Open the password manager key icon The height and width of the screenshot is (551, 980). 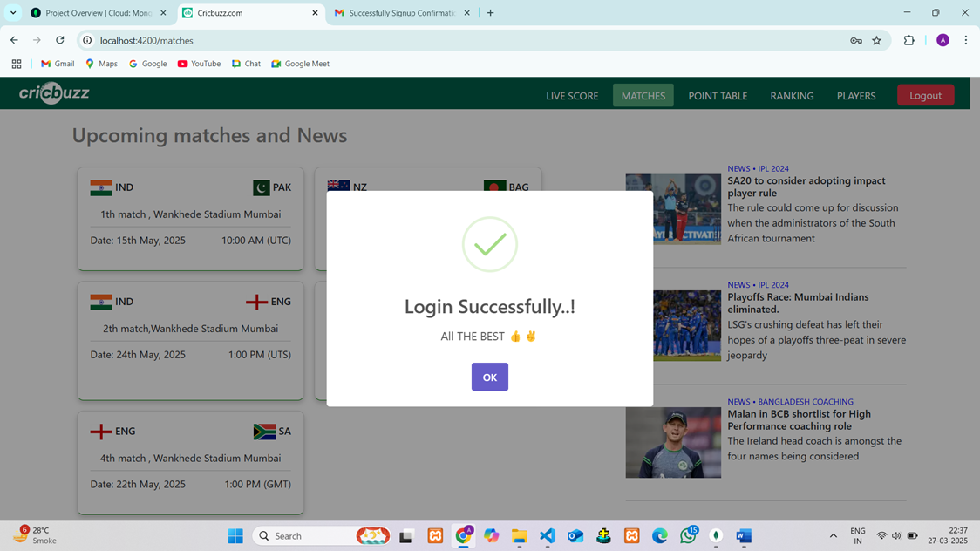click(x=855, y=40)
